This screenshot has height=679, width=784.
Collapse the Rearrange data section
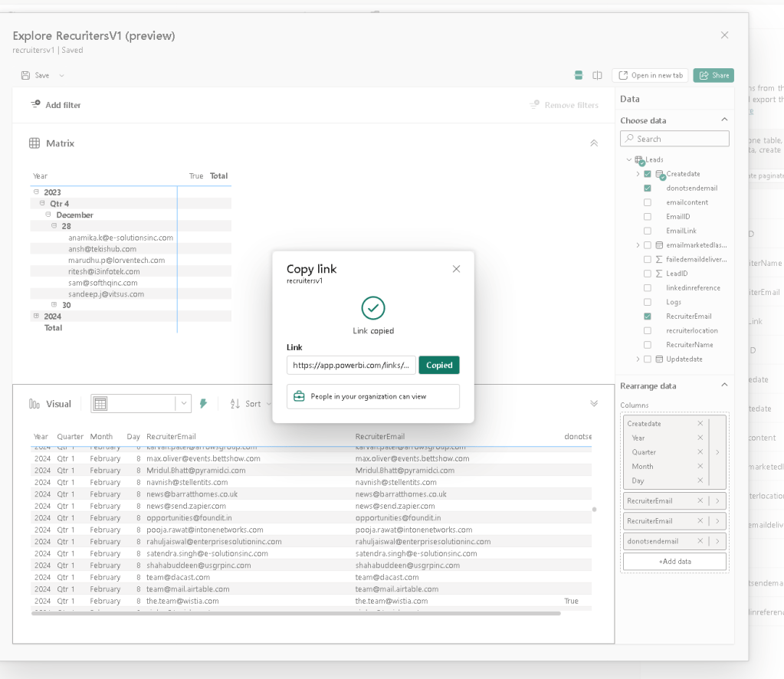click(x=724, y=385)
